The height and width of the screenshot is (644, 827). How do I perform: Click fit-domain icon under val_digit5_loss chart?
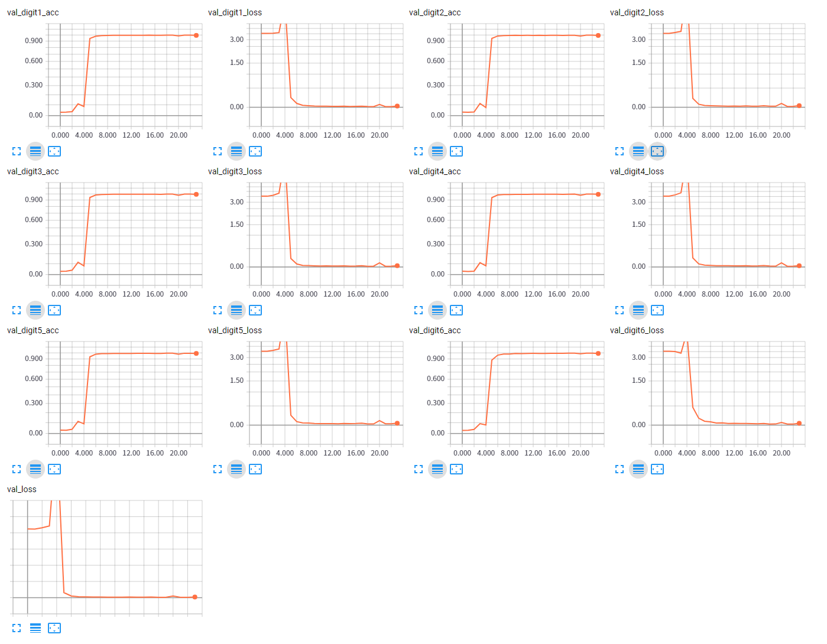coord(255,469)
